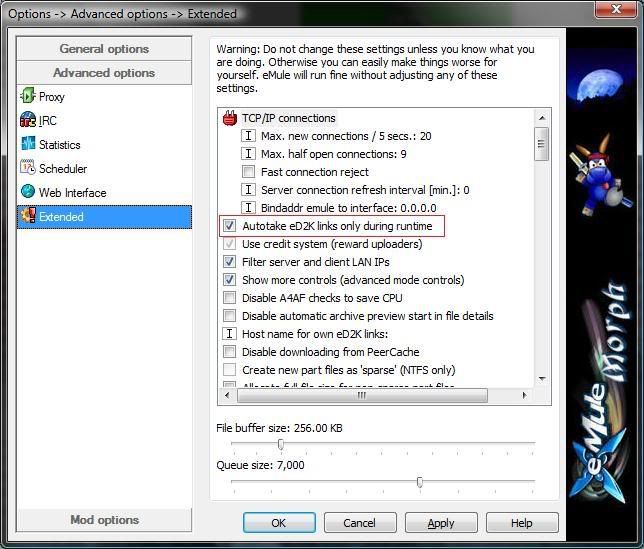
Task: Click edit icon for Server connection refresh interval
Action: [248, 190]
